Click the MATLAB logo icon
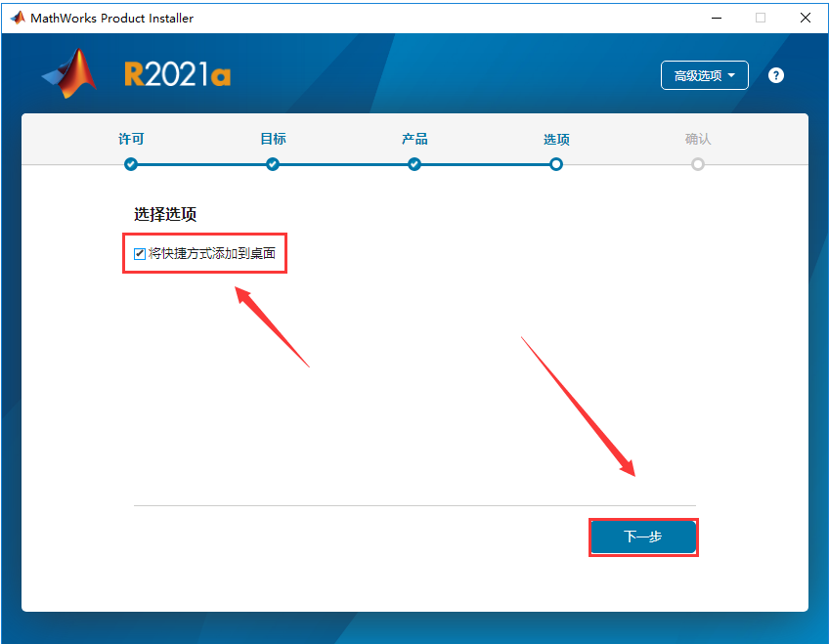829x644 pixels. 66,75
